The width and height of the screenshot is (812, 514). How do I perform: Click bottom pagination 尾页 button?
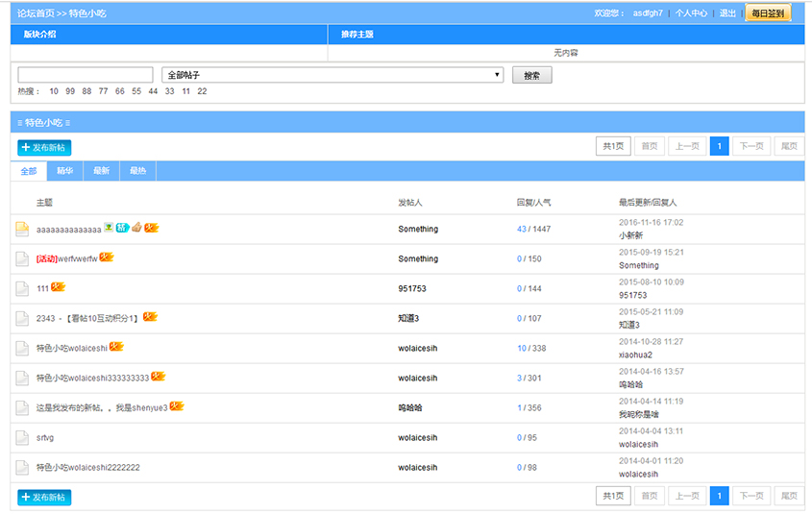tap(789, 496)
